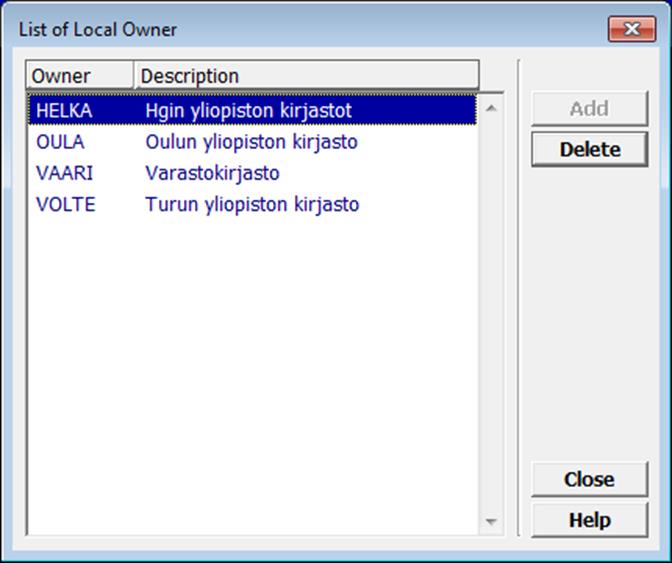Open Help for Local Owner list
Screen dimensions: 672x563
coord(590,520)
